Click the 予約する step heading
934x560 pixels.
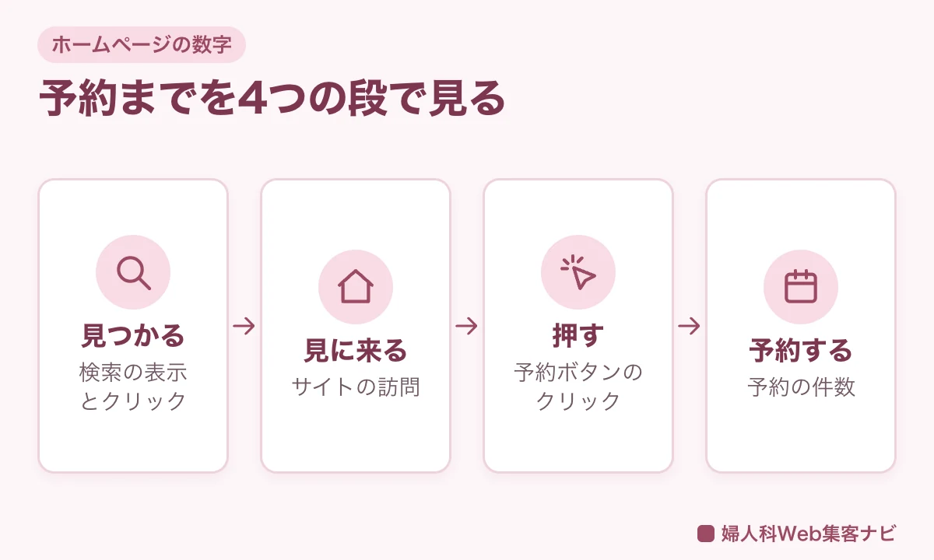pyautogui.click(x=801, y=351)
